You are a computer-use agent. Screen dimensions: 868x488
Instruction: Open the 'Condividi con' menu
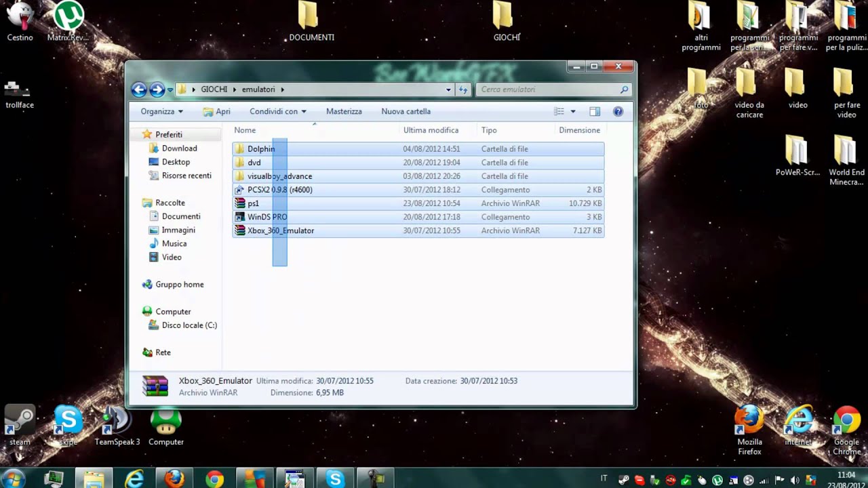pos(278,111)
